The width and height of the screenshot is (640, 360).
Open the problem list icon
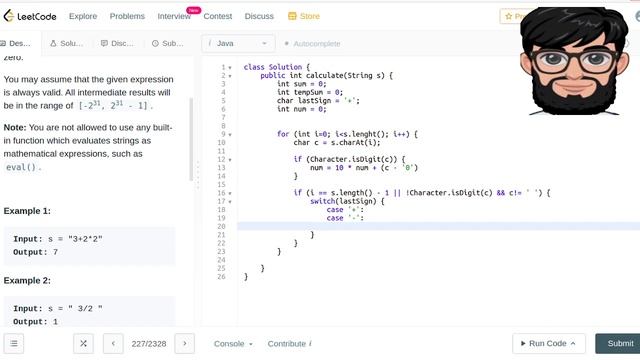[x=14, y=344]
